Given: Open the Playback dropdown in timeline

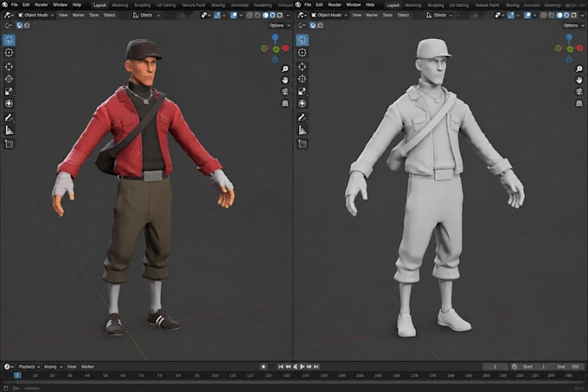Looking at the screenshot, I should pyautogui.click(x=29, y=367).
